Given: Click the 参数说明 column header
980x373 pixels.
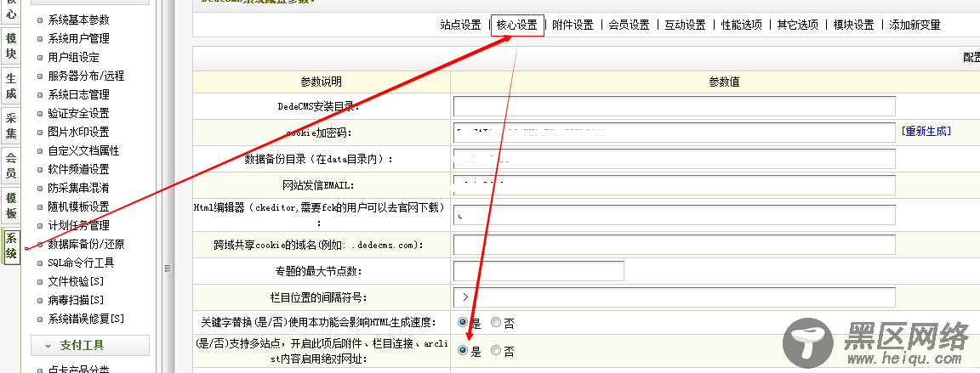Looking at the screenshot, I should [x=322, y=82].
